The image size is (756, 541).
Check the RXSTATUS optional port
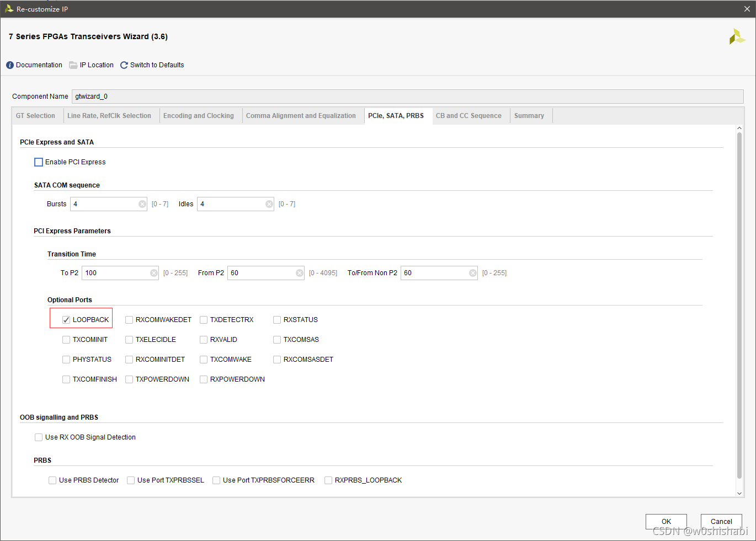pyautogui.click(x=277, y=320)
